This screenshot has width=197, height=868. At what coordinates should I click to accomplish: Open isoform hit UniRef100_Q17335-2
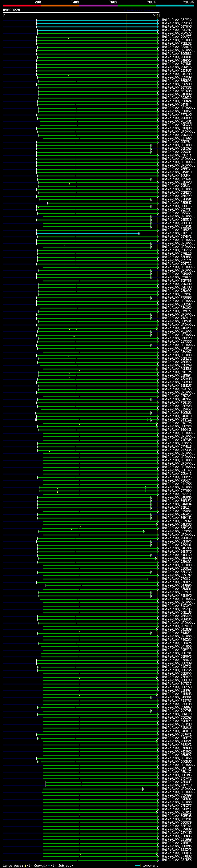coord(179,450)
